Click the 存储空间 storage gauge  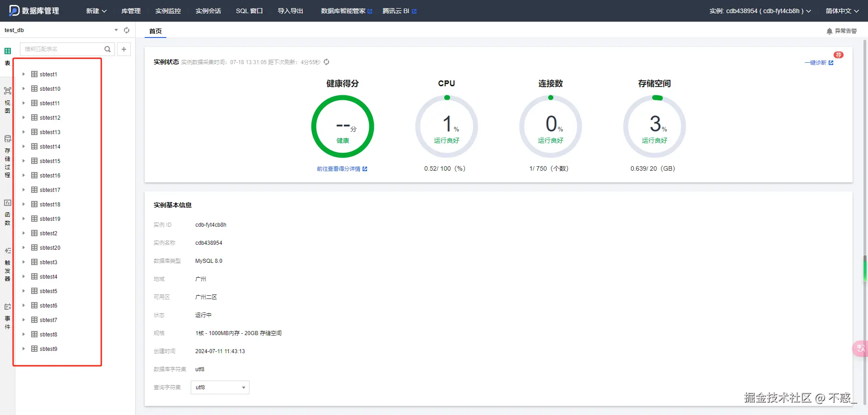(x=655, y=126)
